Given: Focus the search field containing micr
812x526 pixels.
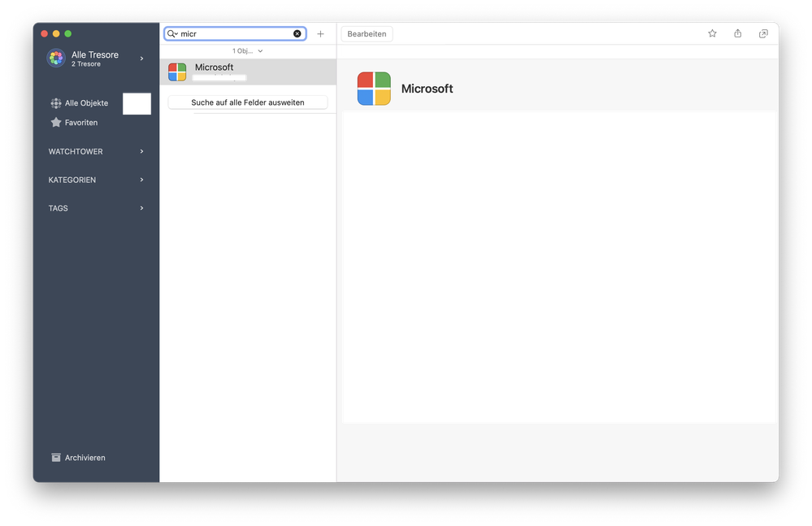Looking at the screenshot, I should [x=236, y=34].
